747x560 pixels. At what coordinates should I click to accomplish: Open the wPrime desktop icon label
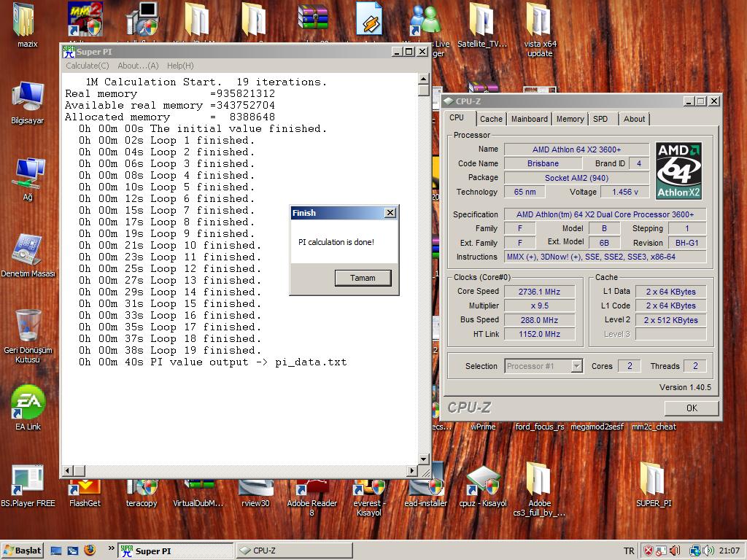(x=483, y=427)
